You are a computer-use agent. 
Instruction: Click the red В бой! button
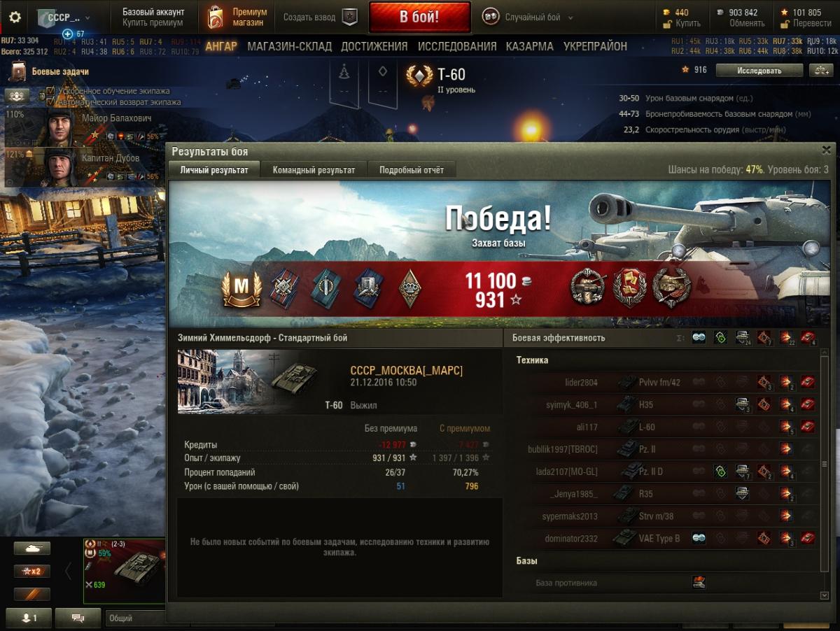(419, 17)
